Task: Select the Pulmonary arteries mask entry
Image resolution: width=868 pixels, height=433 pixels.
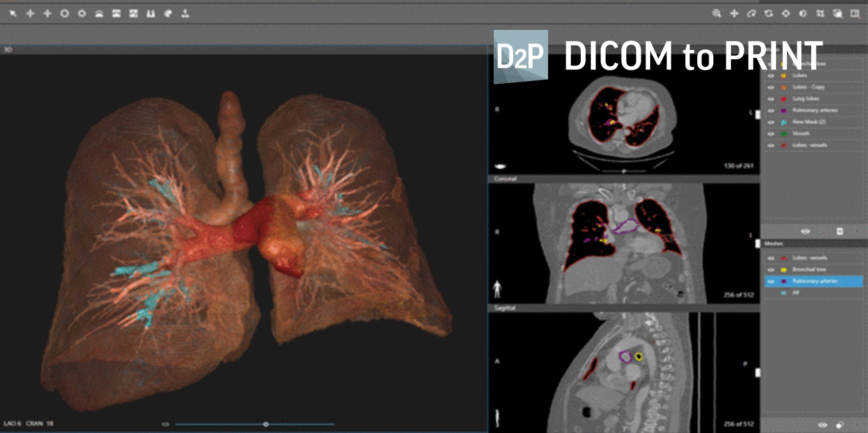Action: point(815,111)
